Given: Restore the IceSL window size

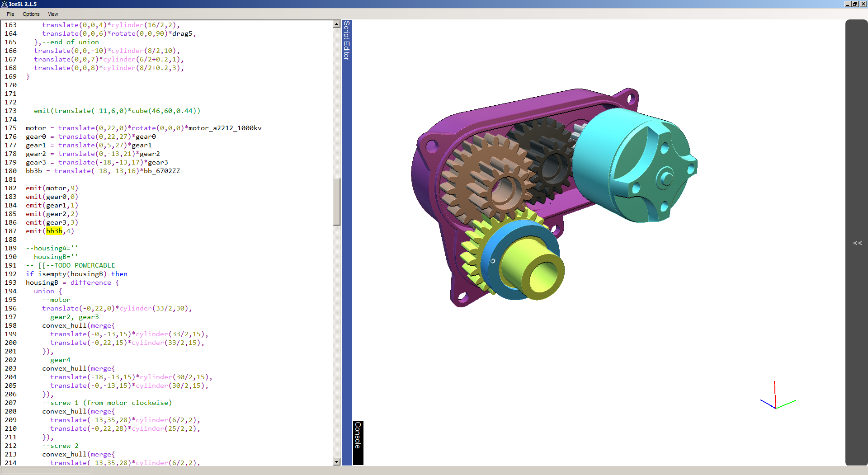Looking at the screenshot, I should 855,4.
